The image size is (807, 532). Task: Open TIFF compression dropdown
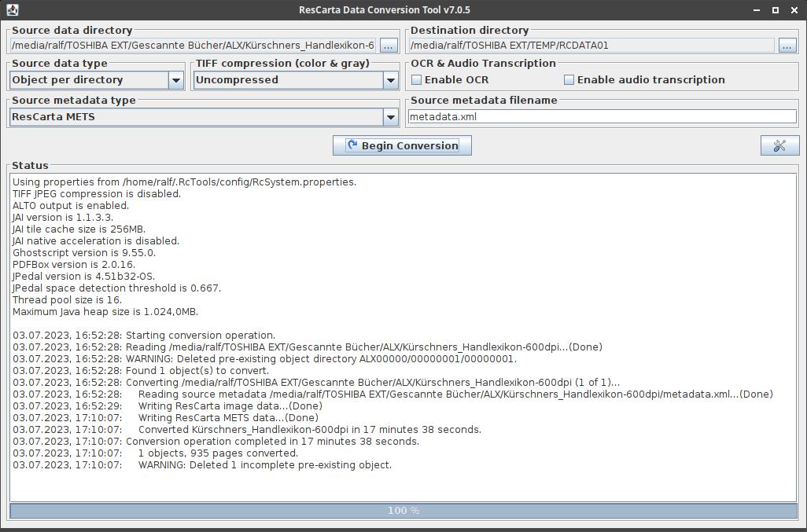click(296, 80)
